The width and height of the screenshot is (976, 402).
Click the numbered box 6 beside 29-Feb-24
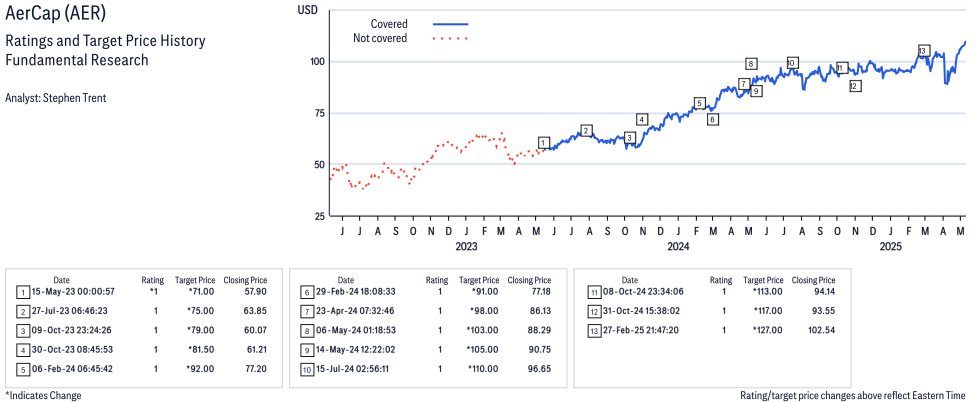(x=307, y=292)
